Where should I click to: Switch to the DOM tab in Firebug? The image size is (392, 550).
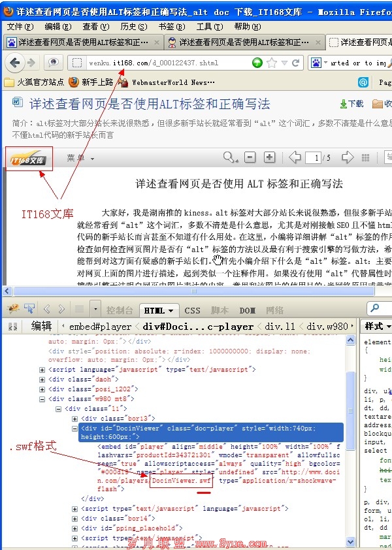(247, 310)
